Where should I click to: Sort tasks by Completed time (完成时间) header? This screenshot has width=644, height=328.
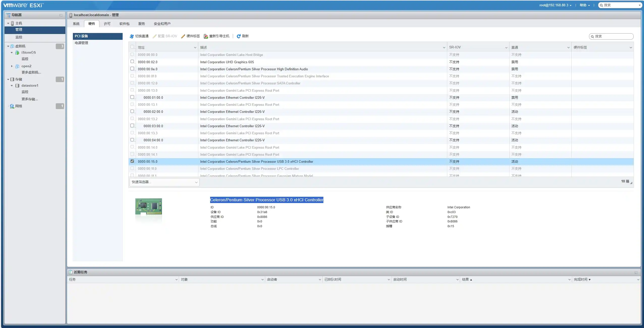point(606,280)
